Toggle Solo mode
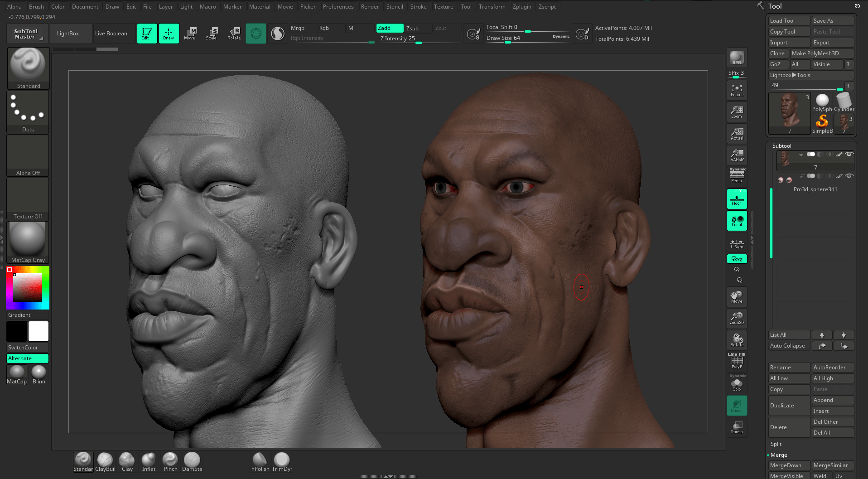 (737, 383)
